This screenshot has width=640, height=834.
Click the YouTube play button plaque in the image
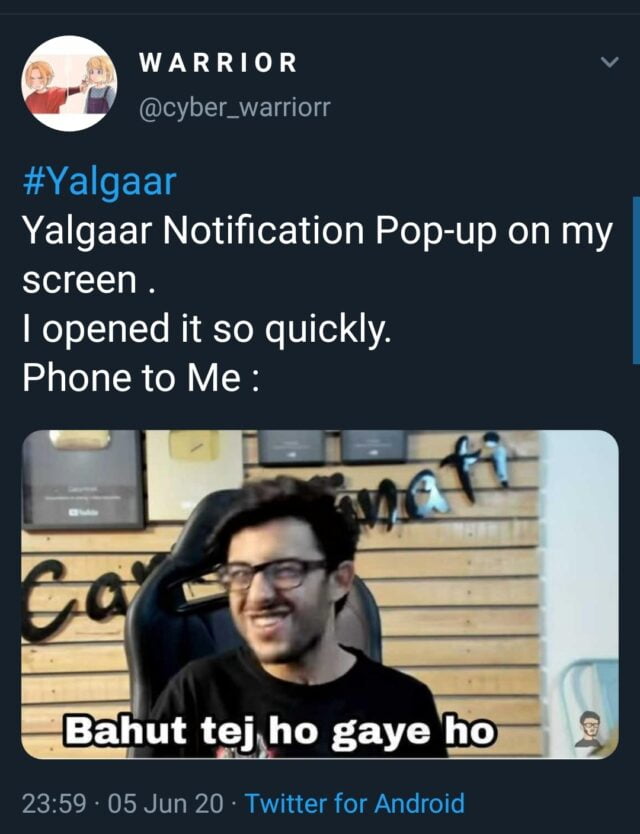coord(82,480)
